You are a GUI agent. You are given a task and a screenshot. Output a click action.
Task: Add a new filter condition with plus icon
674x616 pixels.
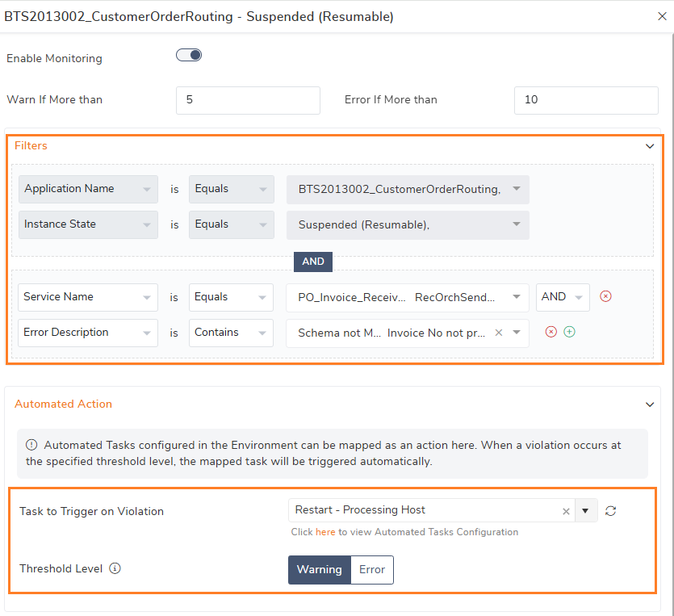(570, 332)
